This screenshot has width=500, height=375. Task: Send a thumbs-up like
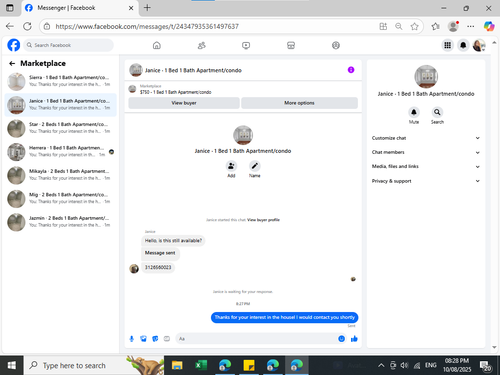tap(354, 339)
